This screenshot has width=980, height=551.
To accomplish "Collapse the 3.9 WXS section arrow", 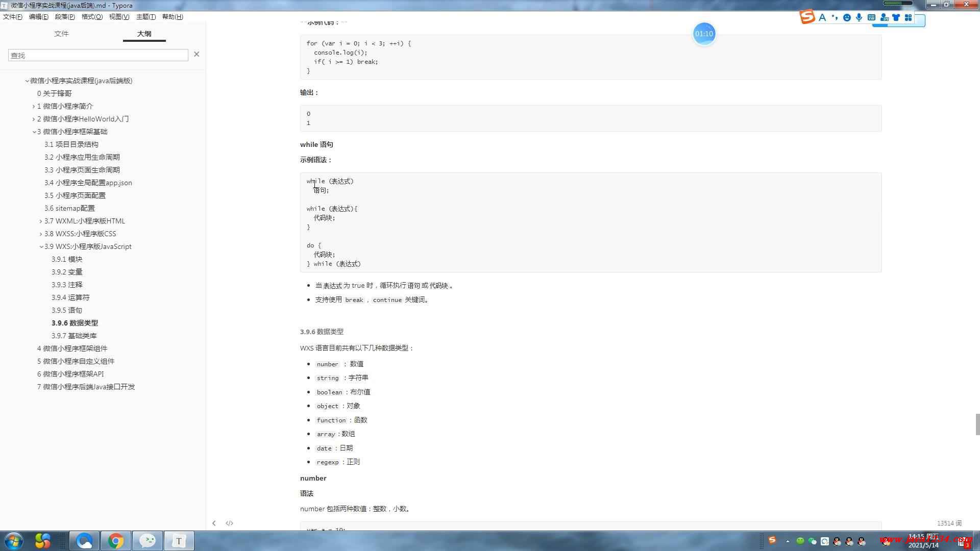I will (x=41, y=246).
